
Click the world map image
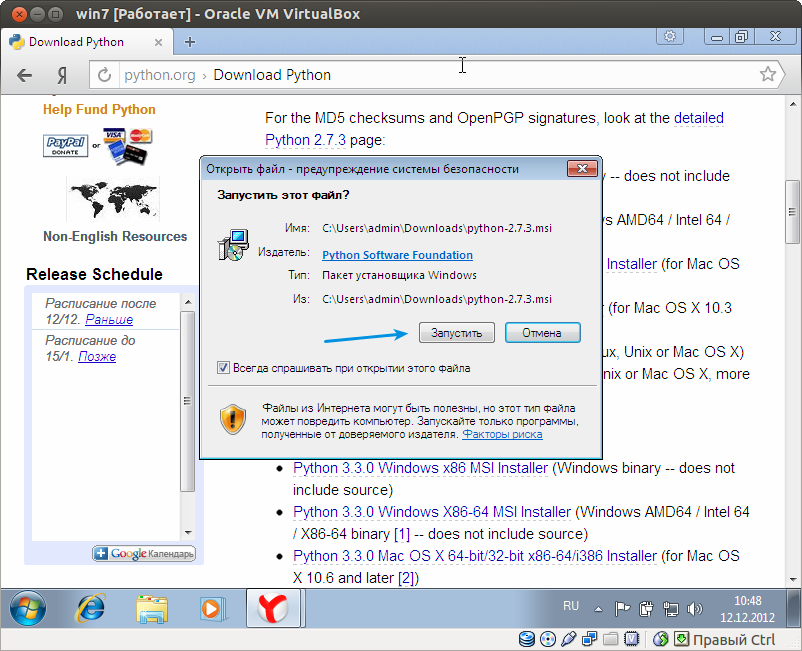113,199
